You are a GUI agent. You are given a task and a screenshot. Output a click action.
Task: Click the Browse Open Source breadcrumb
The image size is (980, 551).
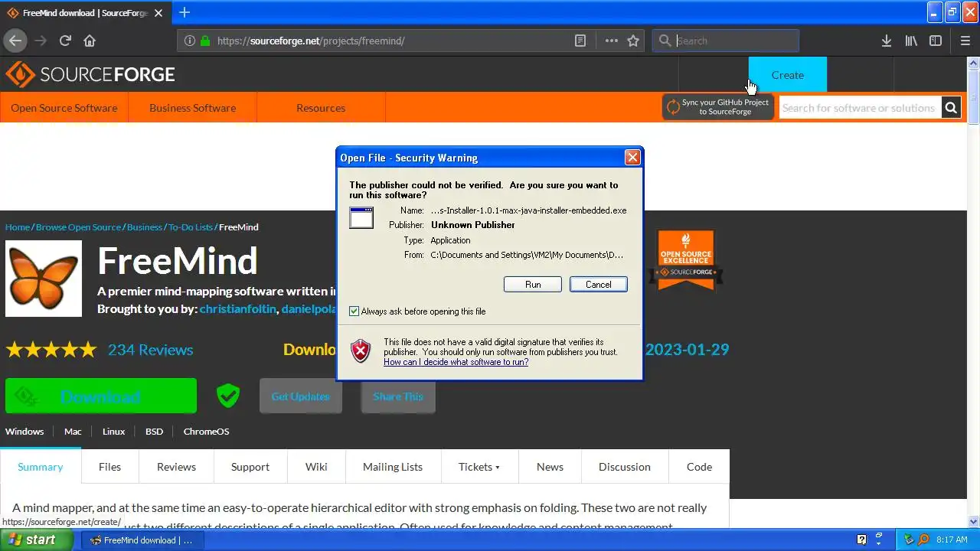79,227
